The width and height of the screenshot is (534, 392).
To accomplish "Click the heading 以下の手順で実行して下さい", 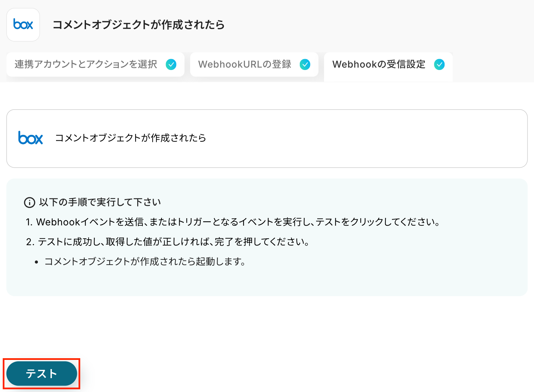I will (x=100, y=202).
